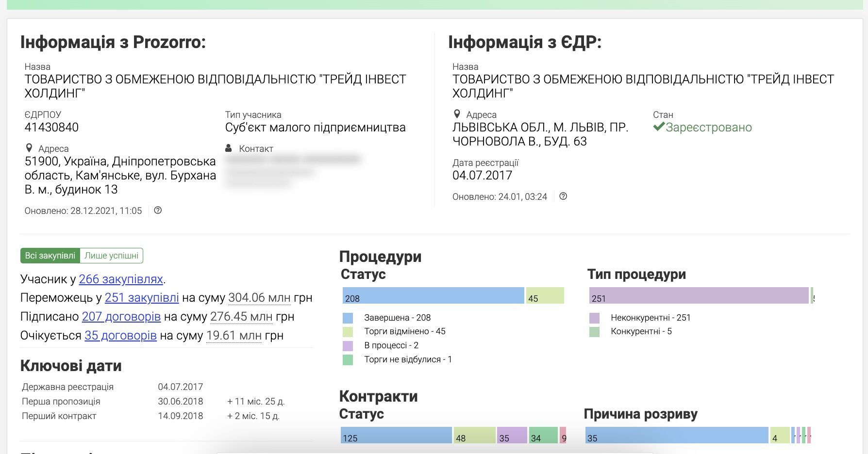Click the 19.61 млн sum value

234,335
